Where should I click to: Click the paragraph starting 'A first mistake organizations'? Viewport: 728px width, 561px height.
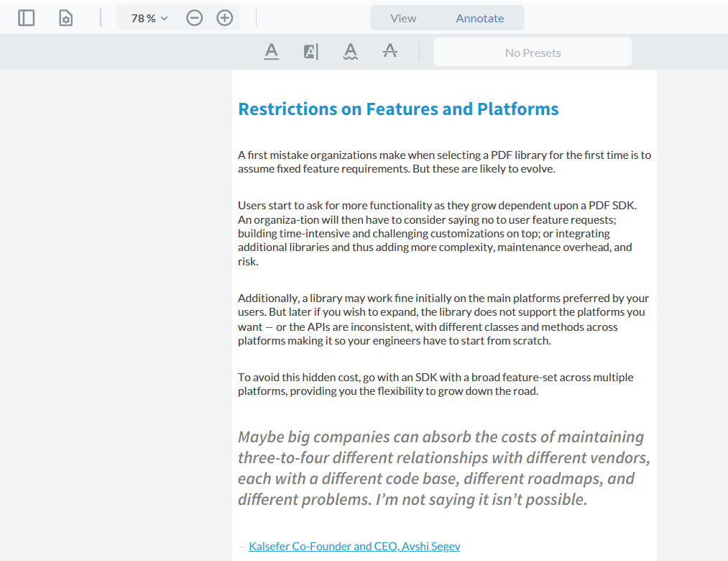(444, 162)
